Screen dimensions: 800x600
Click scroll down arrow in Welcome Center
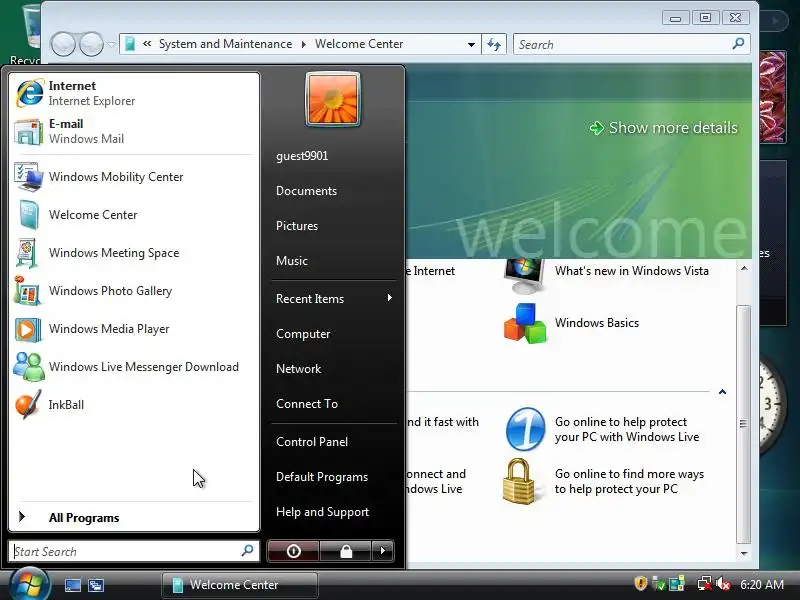point(744,553)
